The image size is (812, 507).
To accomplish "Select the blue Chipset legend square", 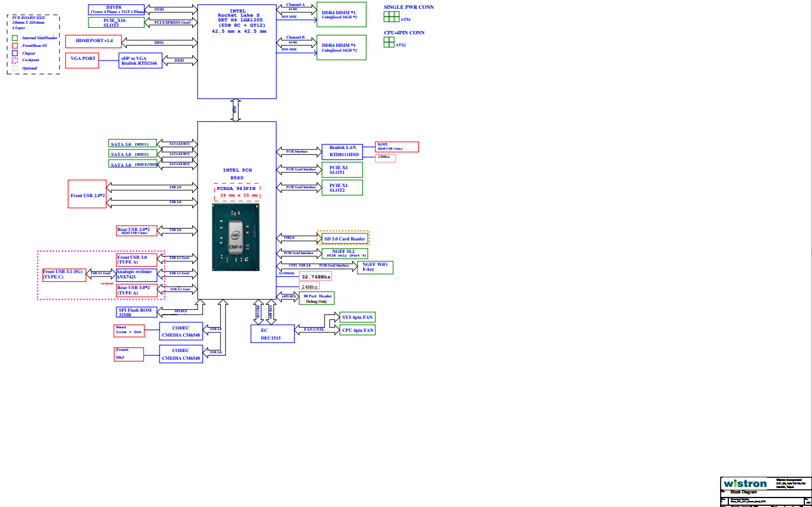I will point(15,53).
